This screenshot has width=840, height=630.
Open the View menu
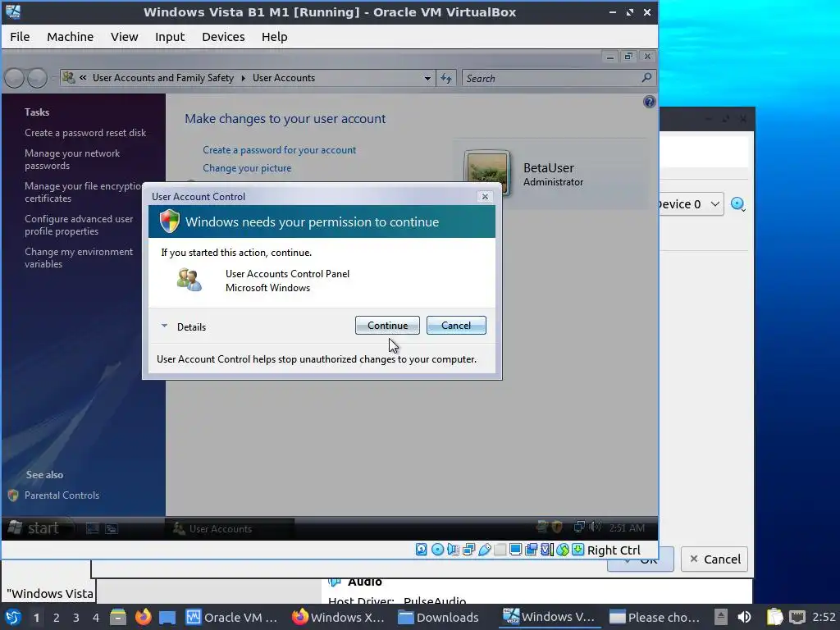(x=125, y=37)
